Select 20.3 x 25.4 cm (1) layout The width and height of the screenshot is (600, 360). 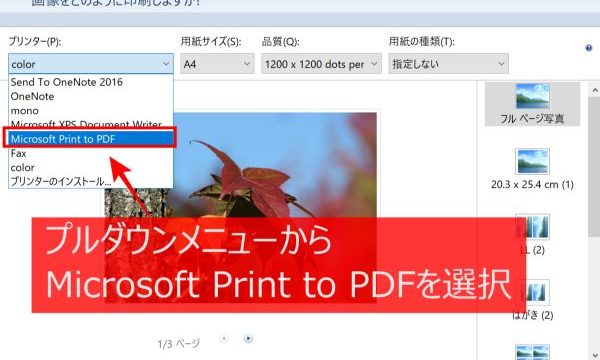tap(532, 169)
